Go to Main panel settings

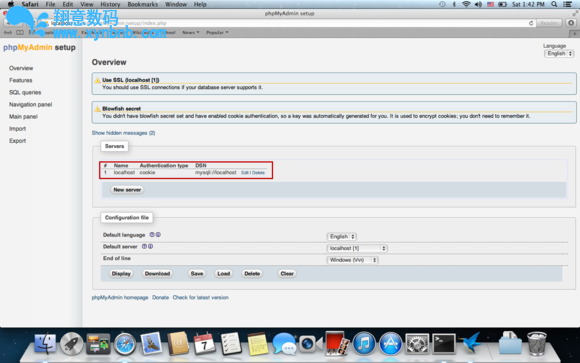pyautogui.click(x=23, y=117)
